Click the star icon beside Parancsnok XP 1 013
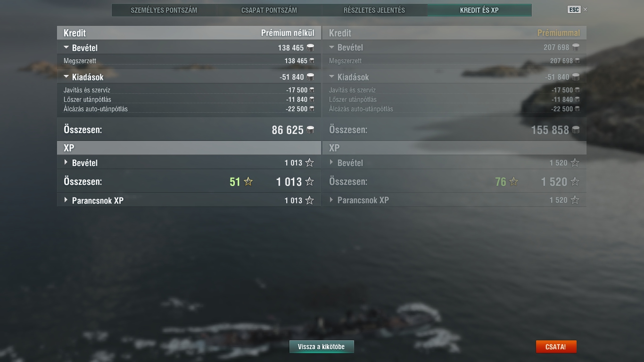Image resolution: width=644 pixels, height=362 pixels. [309, 200]
